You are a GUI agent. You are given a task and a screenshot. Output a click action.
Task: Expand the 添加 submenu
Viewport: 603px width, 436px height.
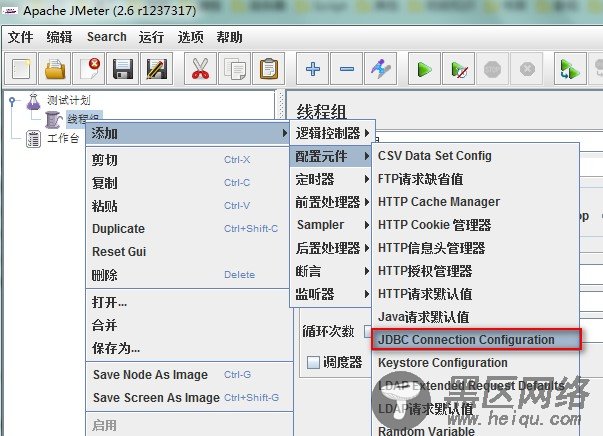click(187, 133)
